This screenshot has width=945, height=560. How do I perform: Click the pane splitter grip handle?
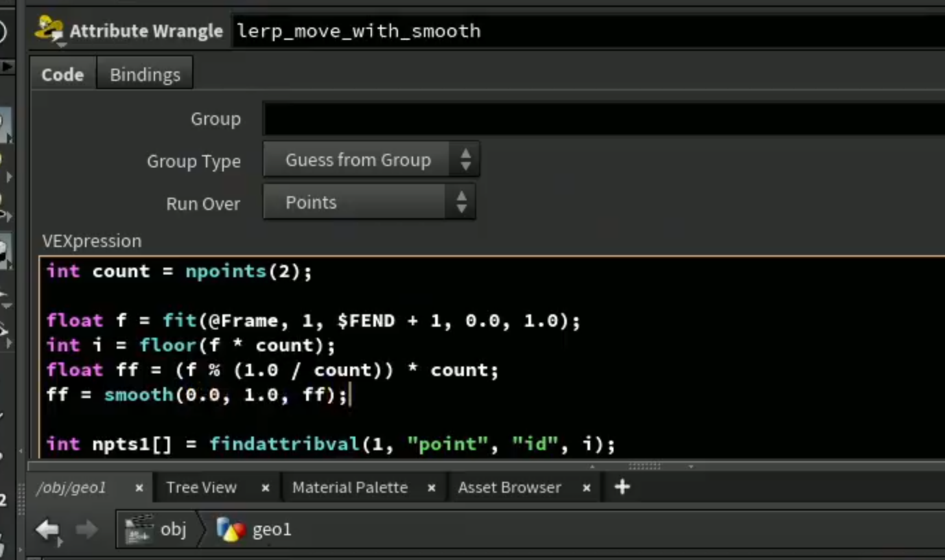point(644,466)
